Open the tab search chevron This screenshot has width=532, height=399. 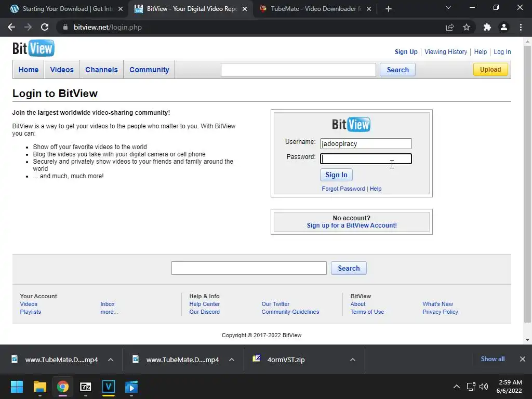click(448, 7)
